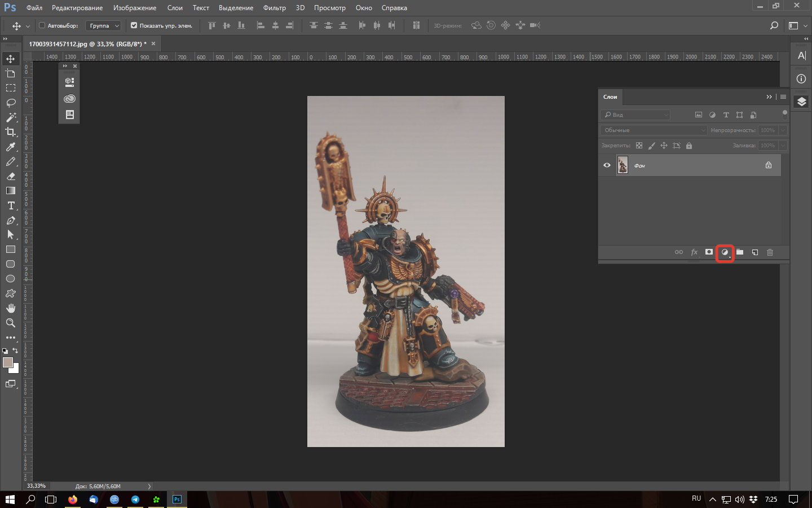Expand the Вид layer filter dropdown
The image size is (812, 508).
636,115
